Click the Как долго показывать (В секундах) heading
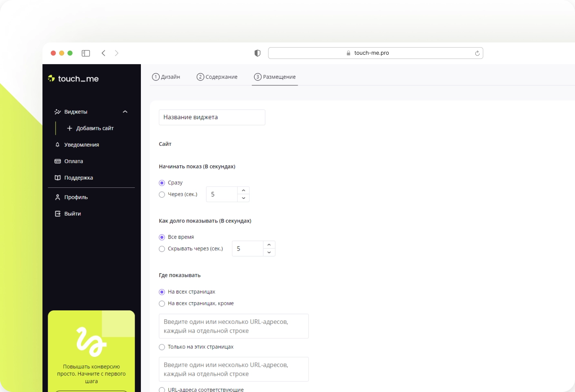 pos(205,221)
